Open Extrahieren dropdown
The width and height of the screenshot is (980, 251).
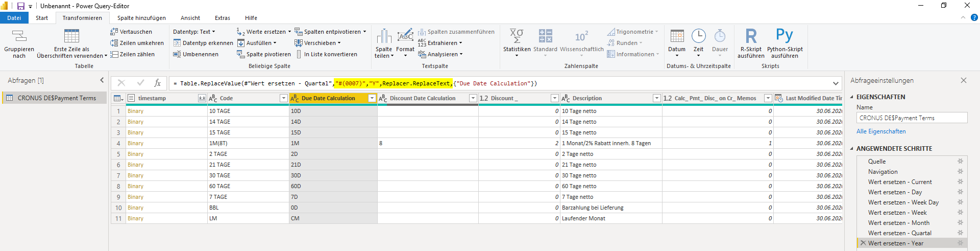pos(440,43)
